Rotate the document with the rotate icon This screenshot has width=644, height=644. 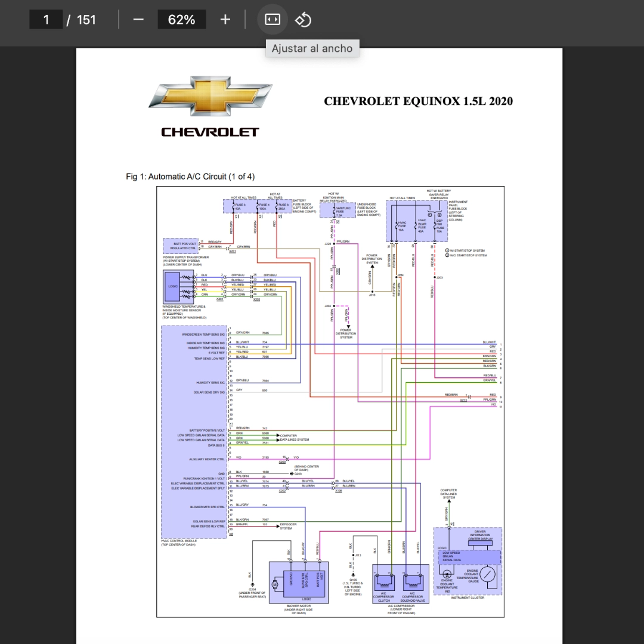(303, 19)
